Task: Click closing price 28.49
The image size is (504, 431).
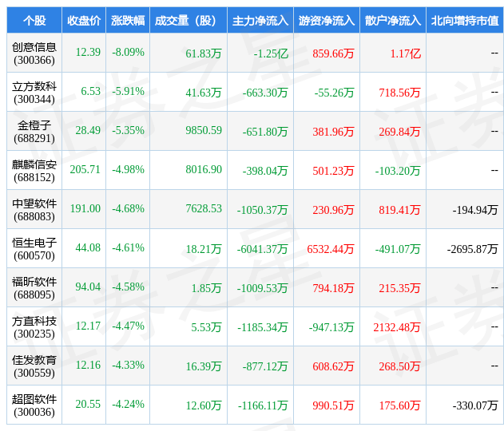Action: click(x=88, y=130)
